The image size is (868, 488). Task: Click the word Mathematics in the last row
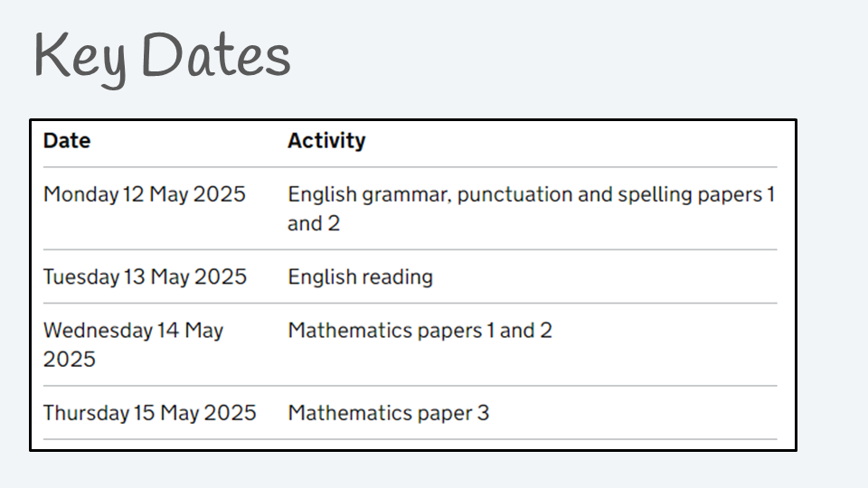(350, 413)
